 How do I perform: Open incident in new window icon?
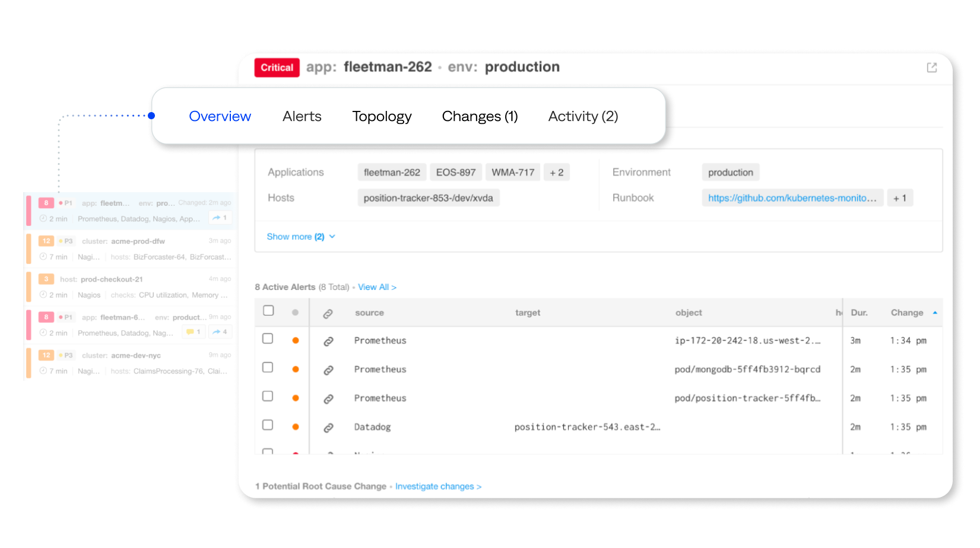tap(932, 68)
